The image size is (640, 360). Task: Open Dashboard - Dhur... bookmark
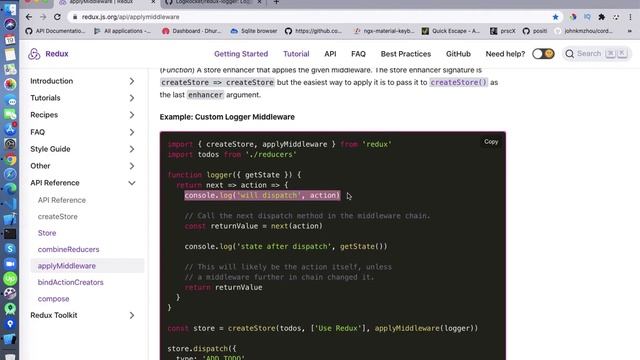pos(191,31)
